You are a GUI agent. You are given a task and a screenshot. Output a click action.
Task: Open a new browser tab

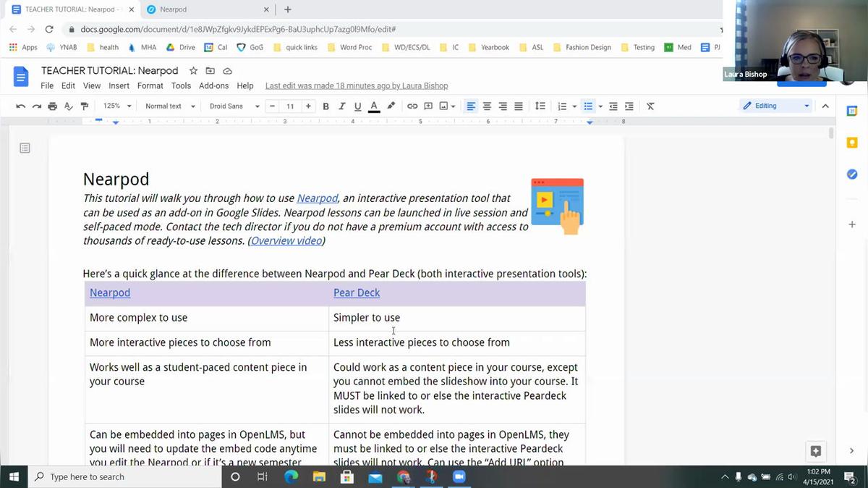288,9
